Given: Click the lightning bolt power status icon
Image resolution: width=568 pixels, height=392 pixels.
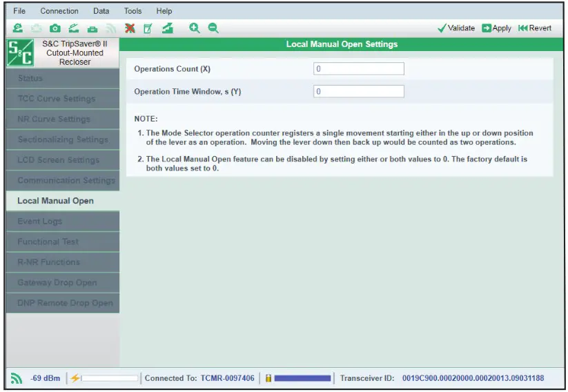Looking at the screenshot, I should (75, 378).
